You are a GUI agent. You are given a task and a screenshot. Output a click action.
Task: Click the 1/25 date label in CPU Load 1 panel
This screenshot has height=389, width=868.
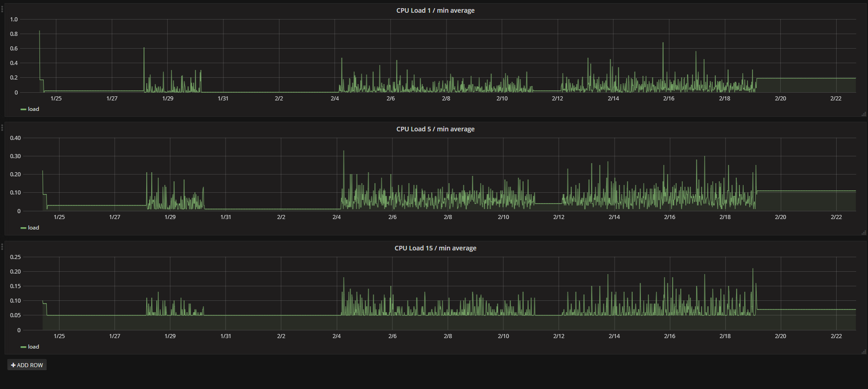[x=56, y=98]
